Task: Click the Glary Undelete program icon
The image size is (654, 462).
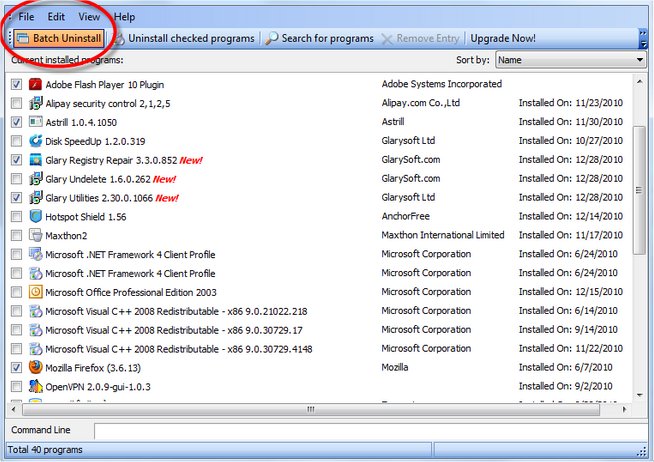Action: coord(35,178)
